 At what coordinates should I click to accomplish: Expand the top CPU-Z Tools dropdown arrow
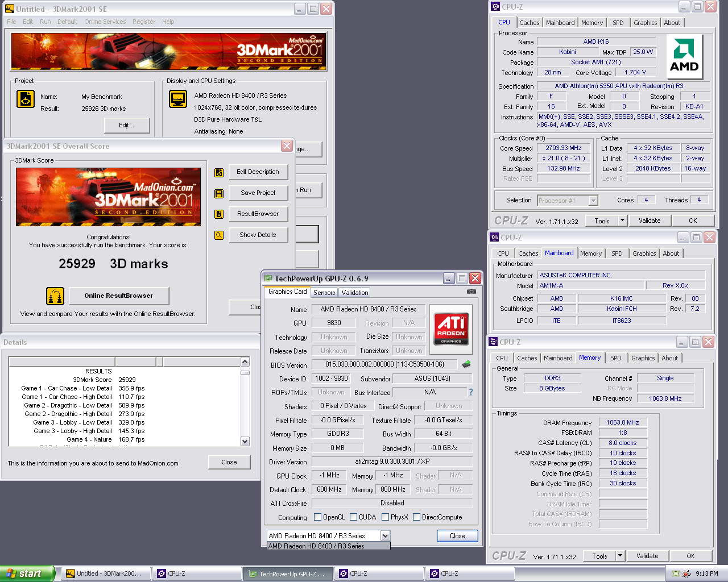point(622,221)
